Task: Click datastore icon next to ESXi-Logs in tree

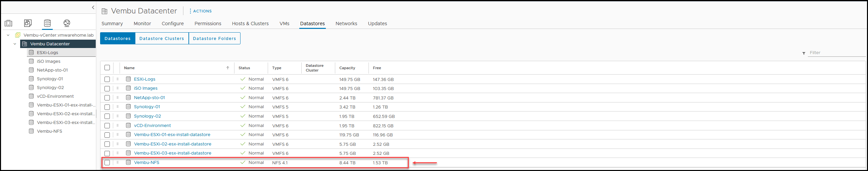Action: 31,53
